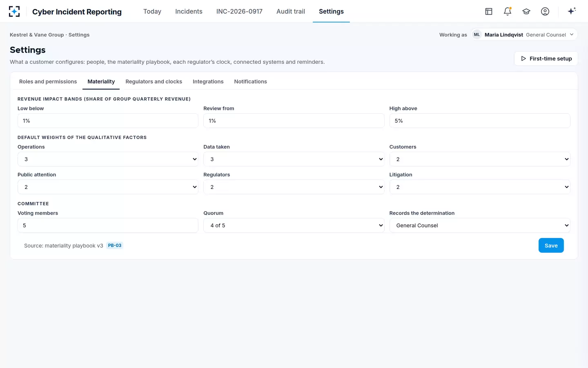Open the notification bell in the header
Viewport: 588px width, 368px height.
508,11
